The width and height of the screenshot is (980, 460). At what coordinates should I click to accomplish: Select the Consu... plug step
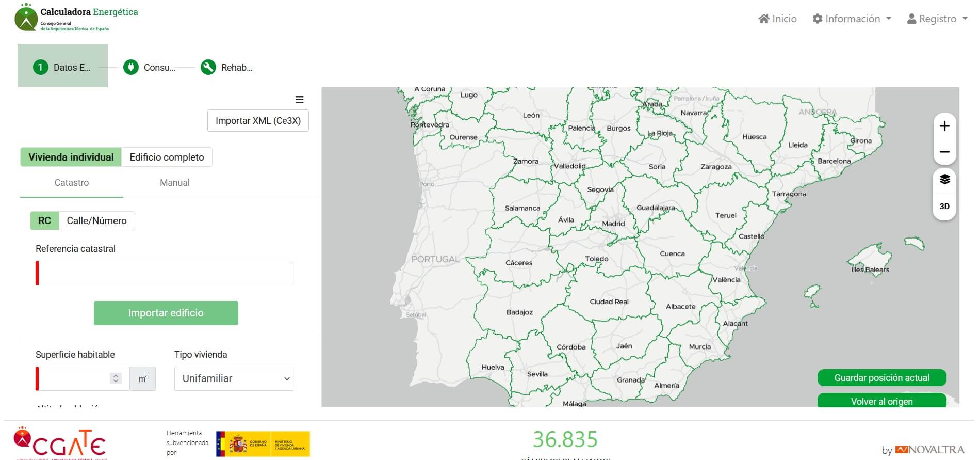tap(150, 68)
